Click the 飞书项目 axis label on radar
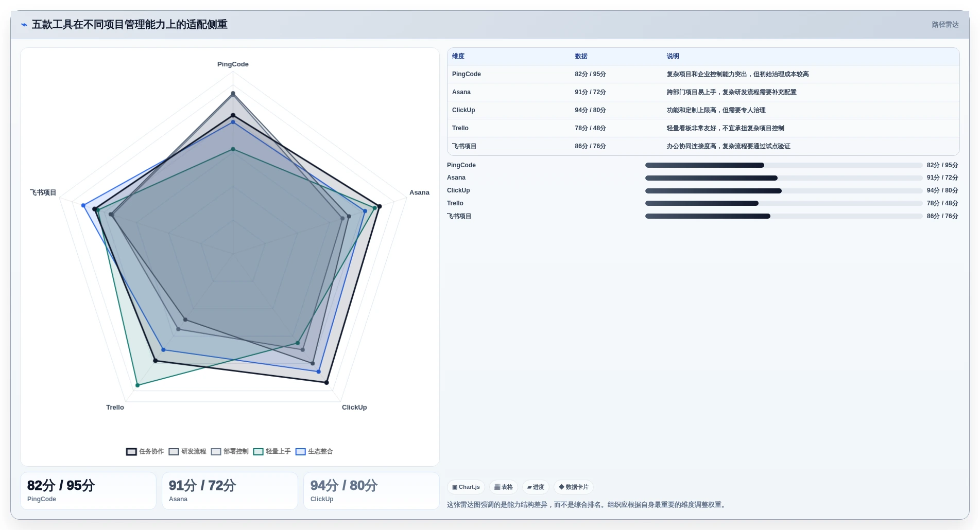980x530 pixels. point(43,192)
